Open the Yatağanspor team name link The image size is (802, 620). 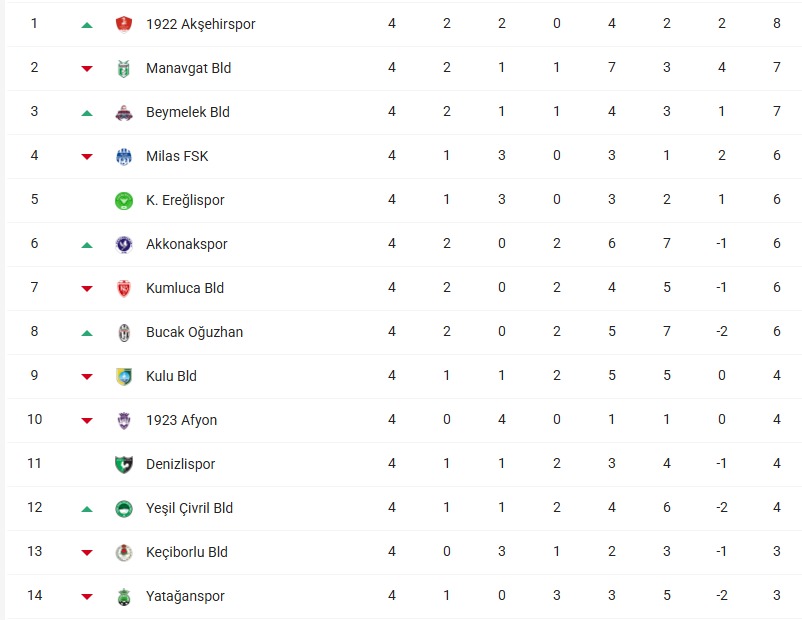pos(185,596)
